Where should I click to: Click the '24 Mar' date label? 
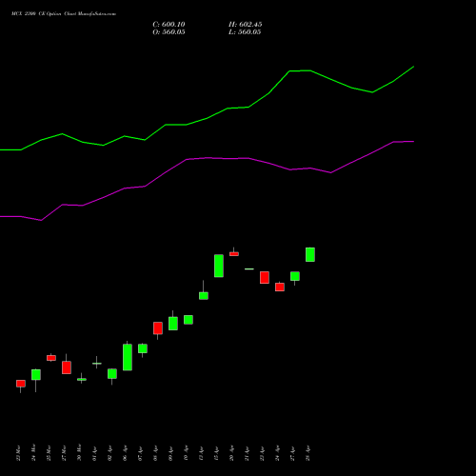click(33, 453)
